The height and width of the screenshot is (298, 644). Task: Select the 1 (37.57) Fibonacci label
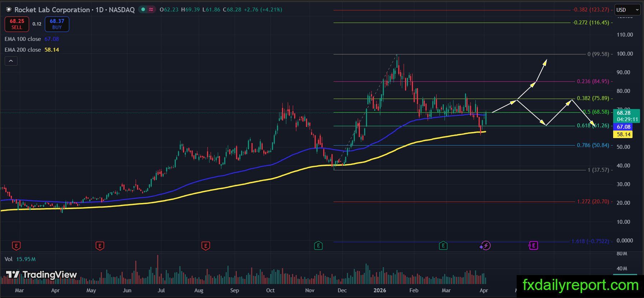[x=598, y=170]
